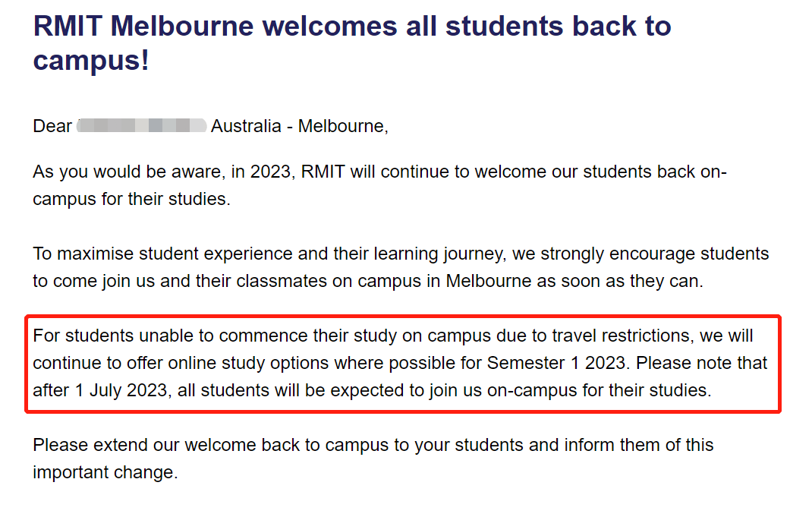The image size is (812, 517).
Task: Click the phrase strongly encourage students
Action: click(655, 254)
